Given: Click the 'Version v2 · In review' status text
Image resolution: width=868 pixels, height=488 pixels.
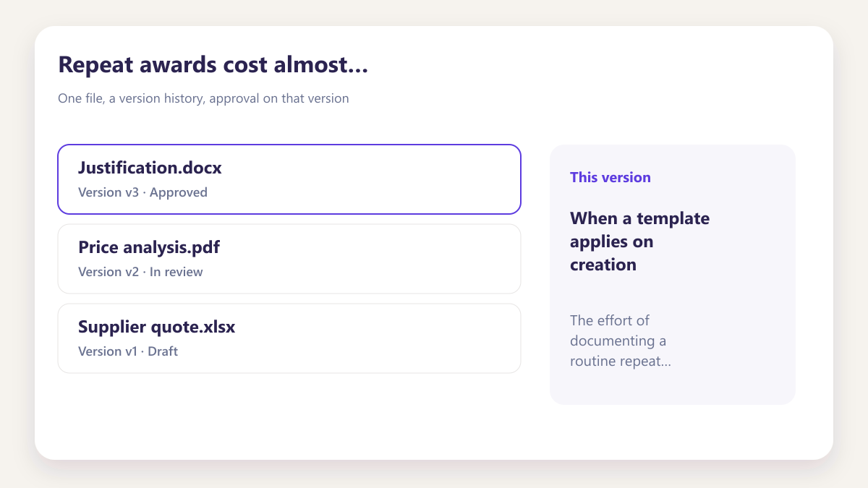Looking at the screenshot, I should (x=140, y=272).
